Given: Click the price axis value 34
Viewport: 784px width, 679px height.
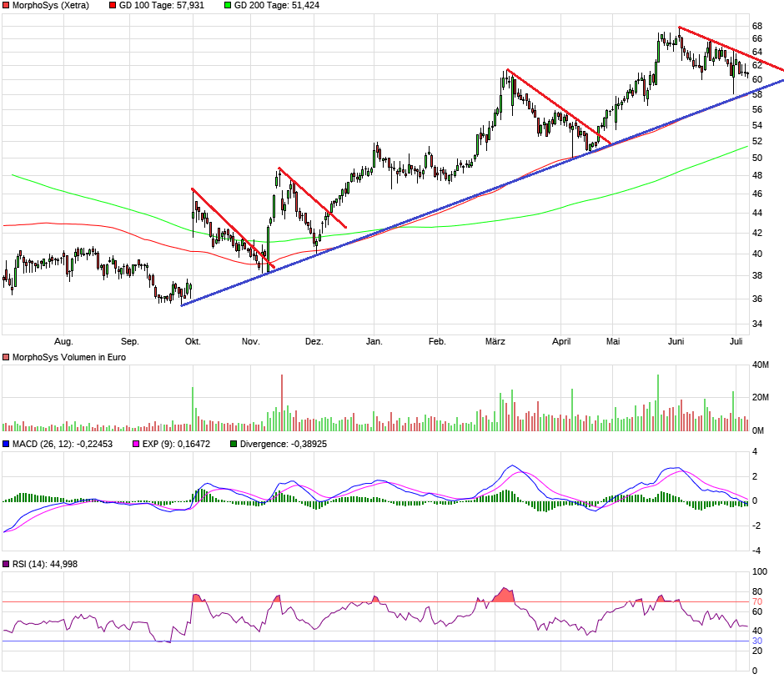Looking at the screenshot, I should 757,324.
